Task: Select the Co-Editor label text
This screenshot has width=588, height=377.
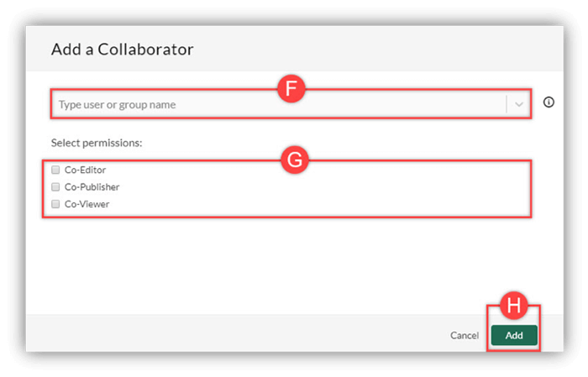Action: pos(85,170)
